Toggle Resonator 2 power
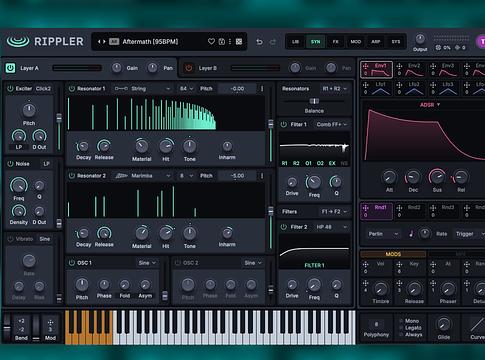This screenshot has height=360, width=485. point(71,176)
